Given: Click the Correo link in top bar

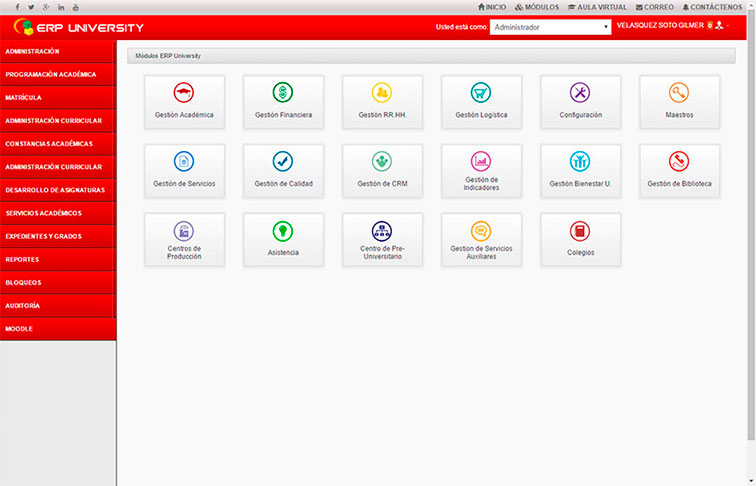Looking at the screenshot, I should point(655,7).
